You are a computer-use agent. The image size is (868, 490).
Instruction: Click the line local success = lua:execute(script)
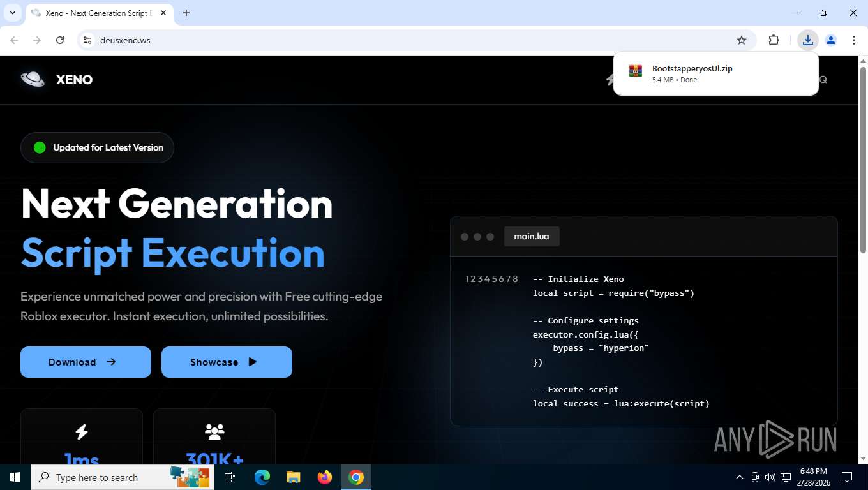coord(621,403)
